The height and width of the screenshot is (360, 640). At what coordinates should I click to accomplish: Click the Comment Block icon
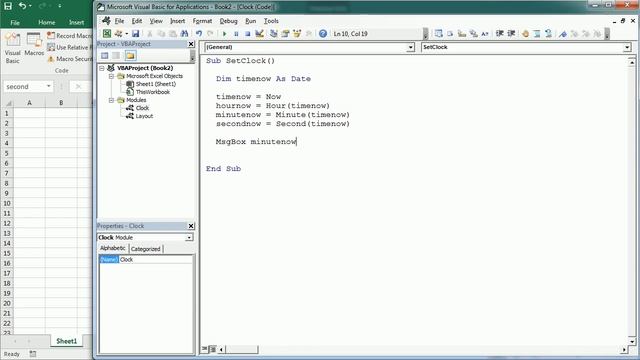tap(537, 34)
